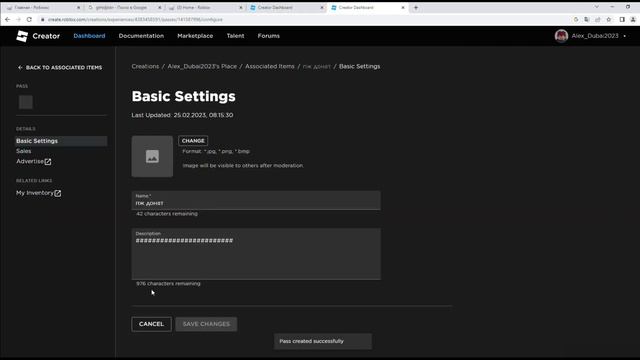This screenshot has height=360, width=640.
Task: Open the browser profile icon
Action: pos(633,19)
